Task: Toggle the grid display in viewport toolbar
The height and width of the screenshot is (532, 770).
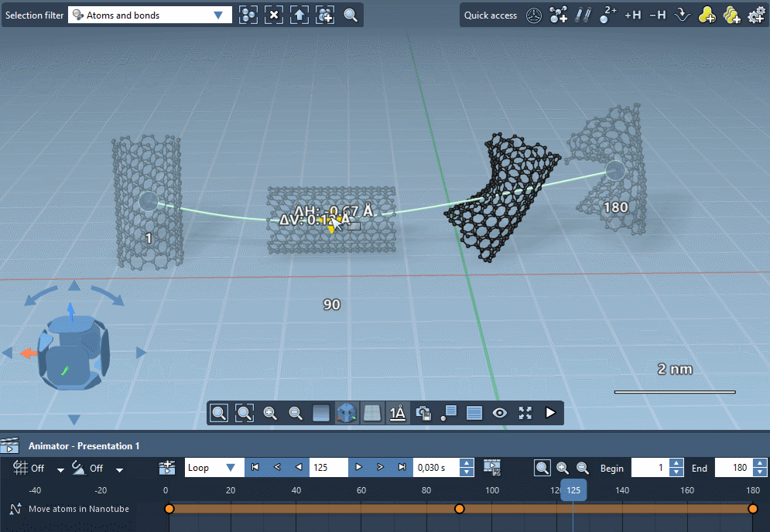Action: 372,413
